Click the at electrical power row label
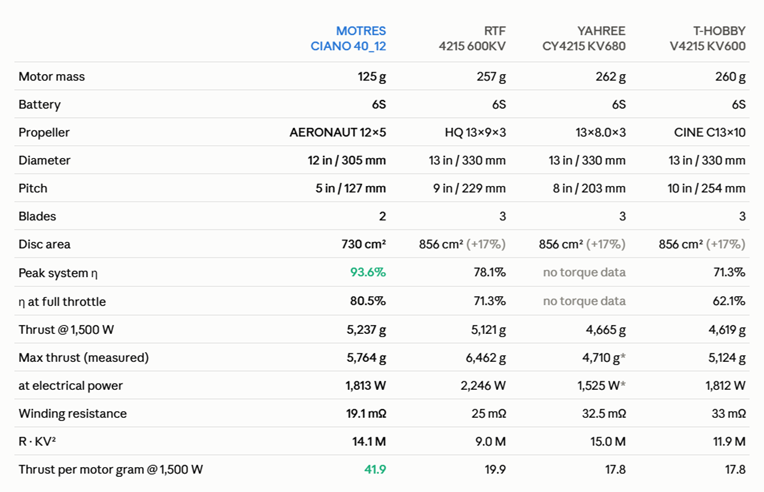 tap(71, 386)
